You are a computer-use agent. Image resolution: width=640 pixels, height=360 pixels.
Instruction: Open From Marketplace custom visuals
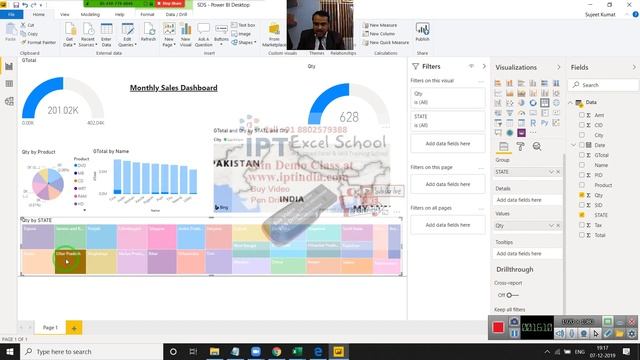(x=274, y=34)
